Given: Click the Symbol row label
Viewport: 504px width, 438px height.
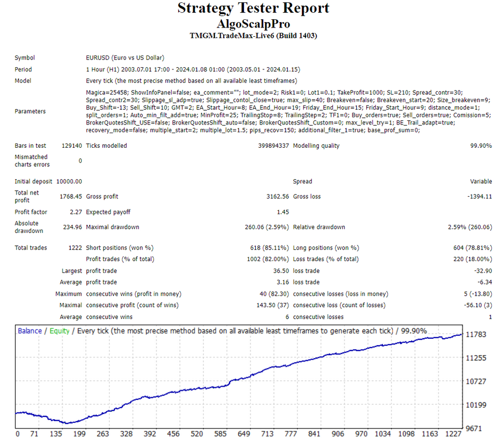Looking at the screenshot, I should point(25,57).
